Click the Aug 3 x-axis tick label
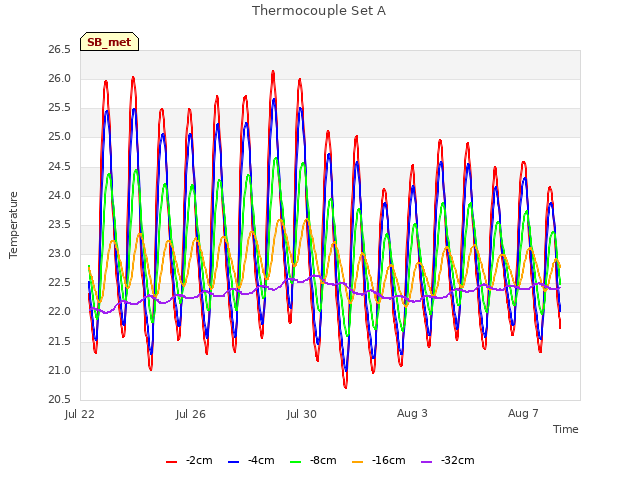 pos(412,413)
